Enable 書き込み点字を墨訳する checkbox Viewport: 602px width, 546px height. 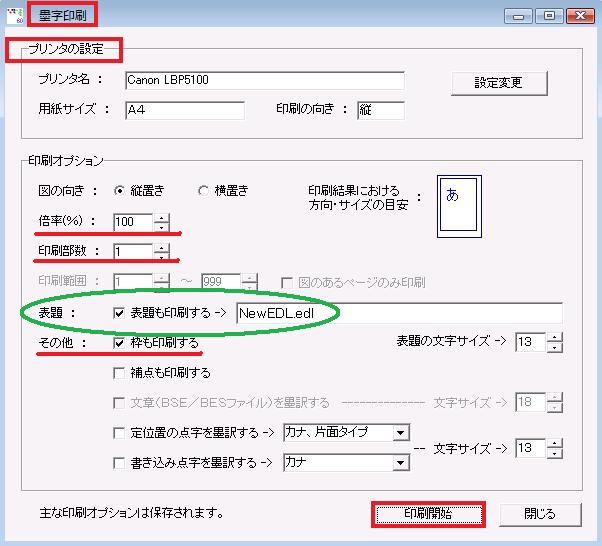[x=121, y=462]
